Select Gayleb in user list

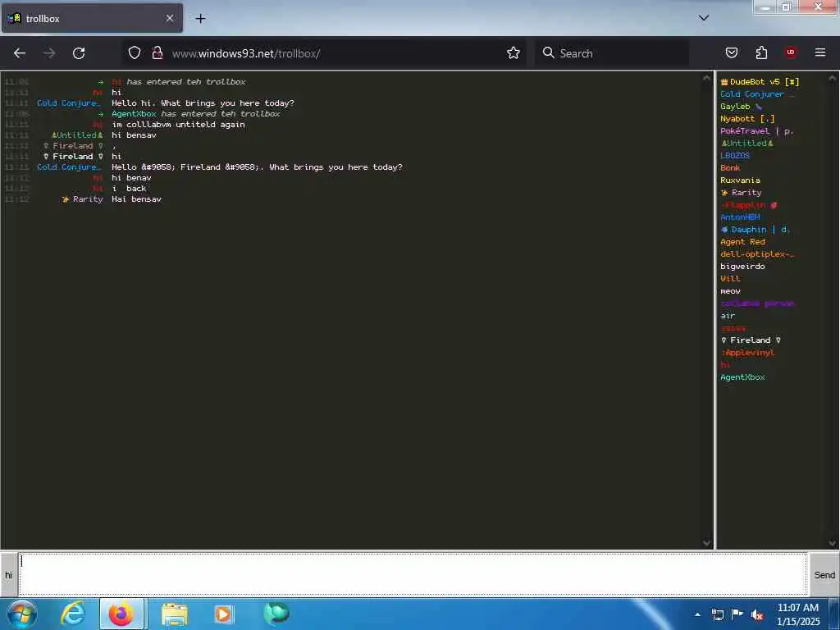tap(741, 107)
